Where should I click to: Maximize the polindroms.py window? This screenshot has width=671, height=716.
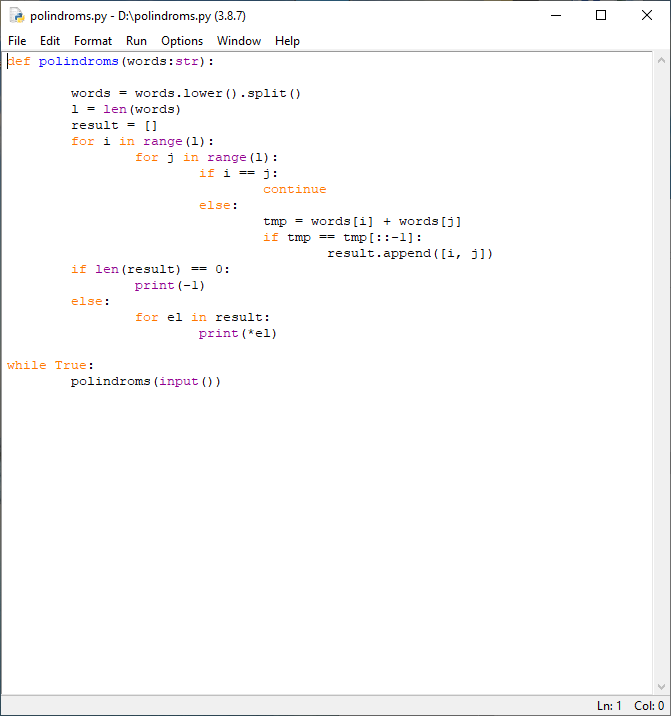click(601, 16)
